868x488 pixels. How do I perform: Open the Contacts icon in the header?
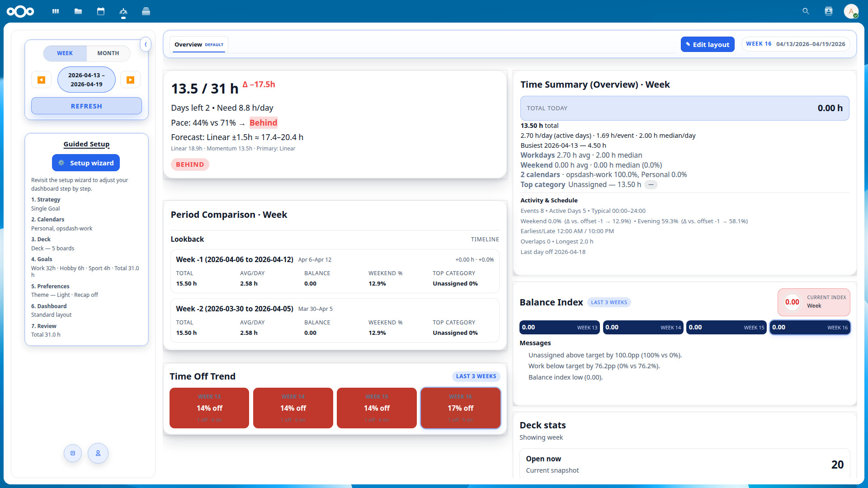tap(829, 11)
